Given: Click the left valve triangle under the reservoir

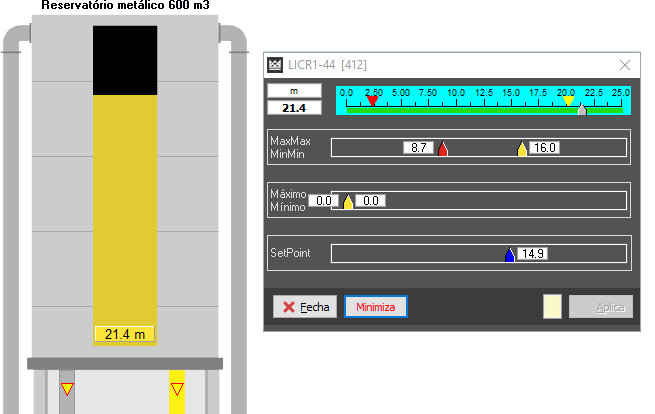Looking at the screenshot, I should (67, 389).
